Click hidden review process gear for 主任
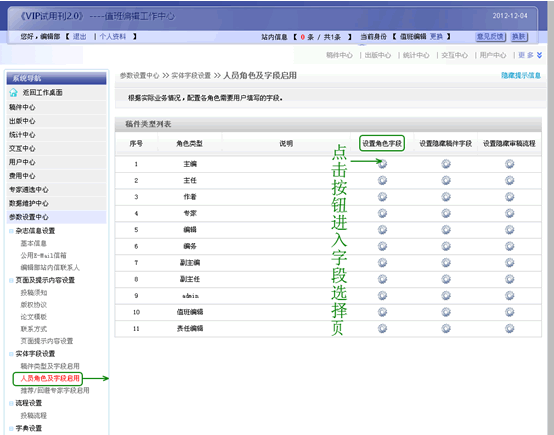Image resolution: width=554 pixels, height=435 pixels. coord(509,180)
